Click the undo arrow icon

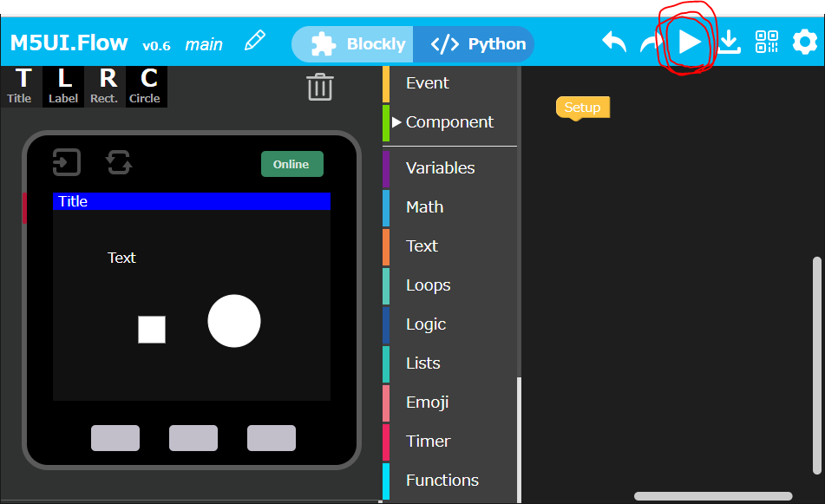[614, 43]
